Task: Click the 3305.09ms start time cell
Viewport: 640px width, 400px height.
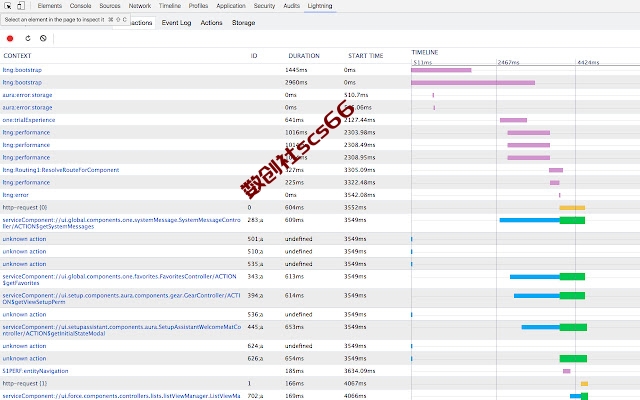Action: tap(360, 170)
